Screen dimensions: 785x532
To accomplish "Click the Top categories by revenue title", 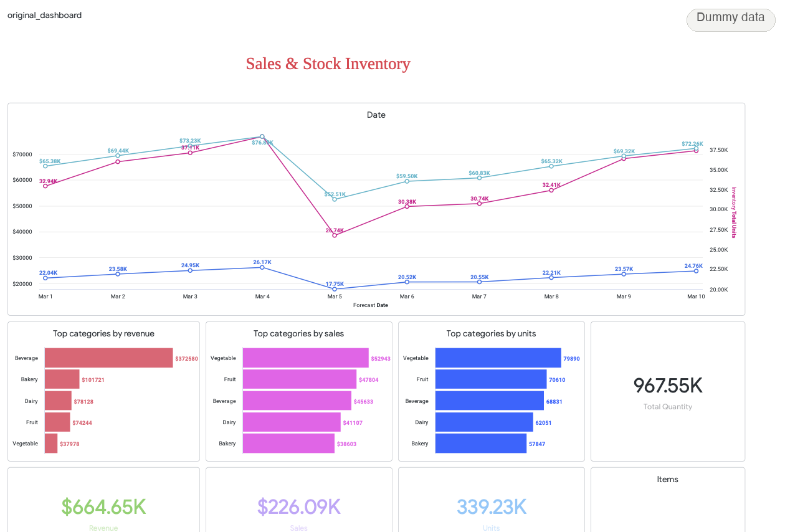I will point(103,333).
